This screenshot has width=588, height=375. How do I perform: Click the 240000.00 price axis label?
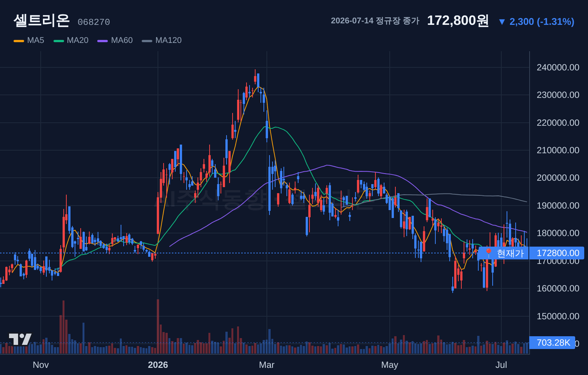coord(558,67)
